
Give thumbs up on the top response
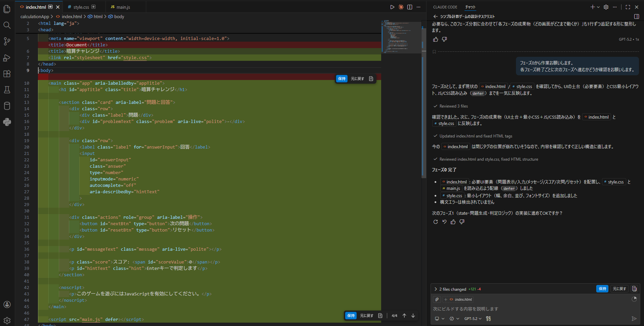(x=436, y=39)
